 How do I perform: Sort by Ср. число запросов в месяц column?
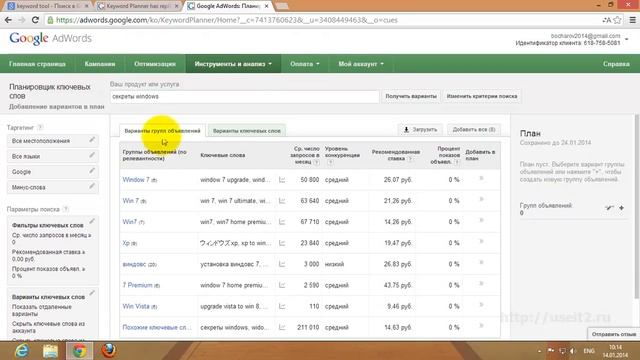coord(305,155)
